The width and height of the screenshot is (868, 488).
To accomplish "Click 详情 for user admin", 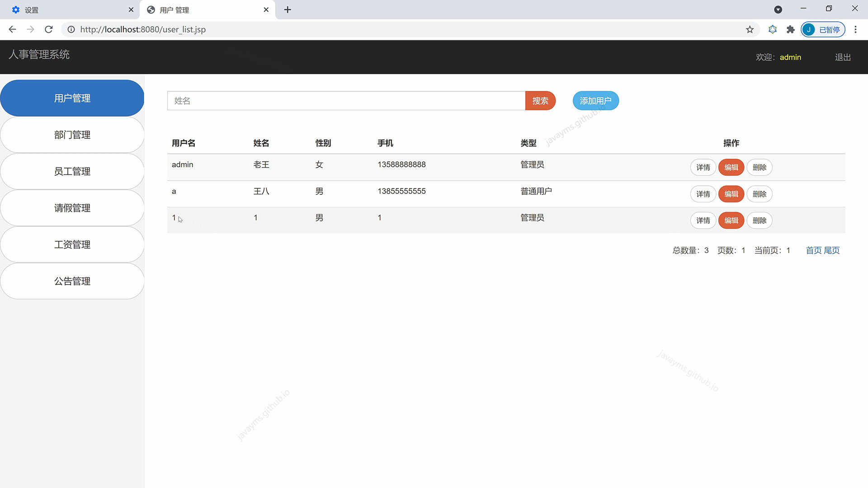I will click(703, 167).
